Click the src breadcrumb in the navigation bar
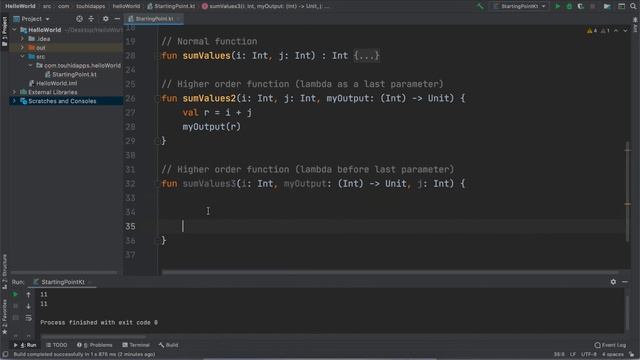The width and height of the screenshot is (640, 360). coord(47,6)
